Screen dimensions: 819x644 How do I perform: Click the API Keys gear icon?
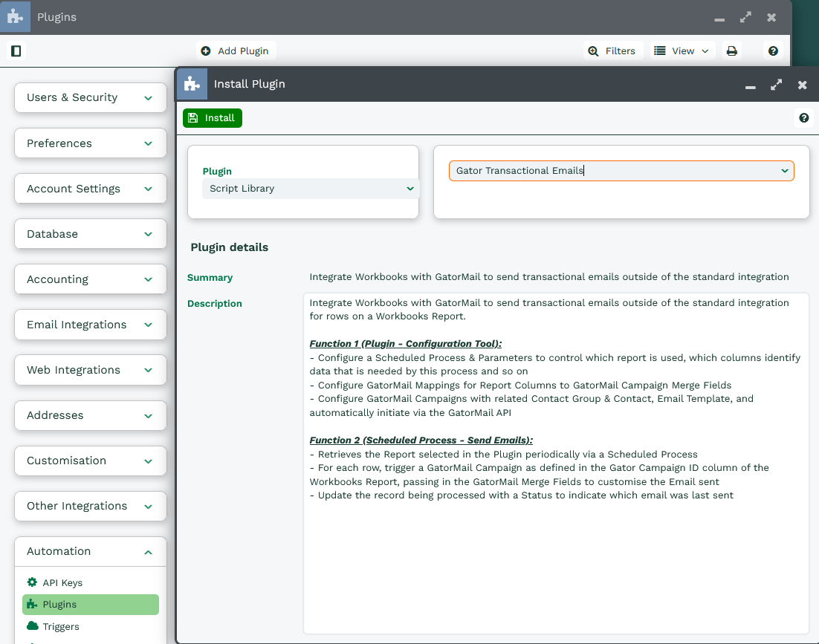(33, 582)
